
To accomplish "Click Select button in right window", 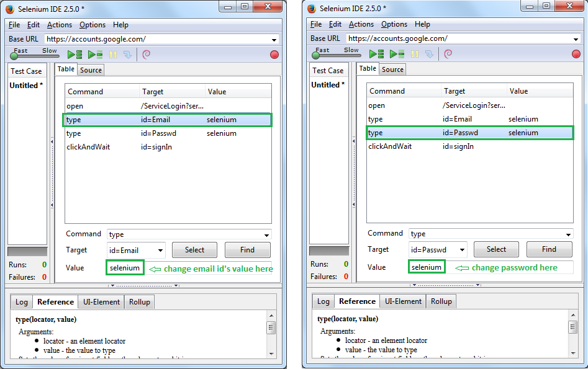I will pos(497,249).
